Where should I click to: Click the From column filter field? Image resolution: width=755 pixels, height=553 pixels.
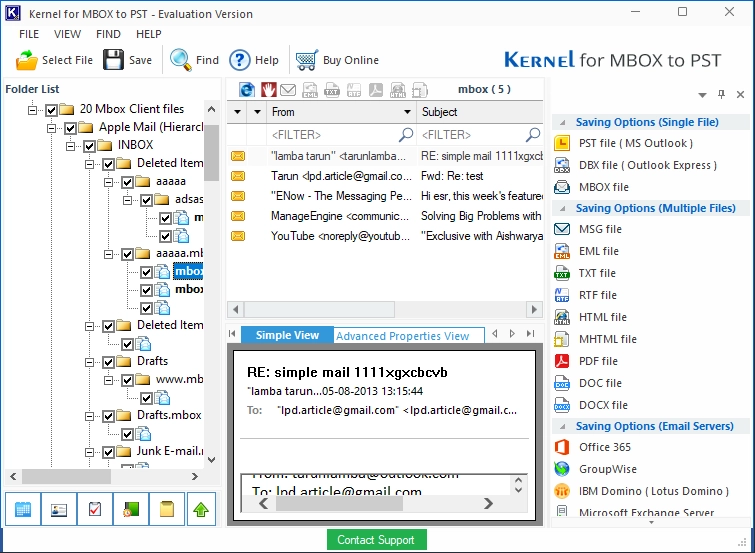341,135
